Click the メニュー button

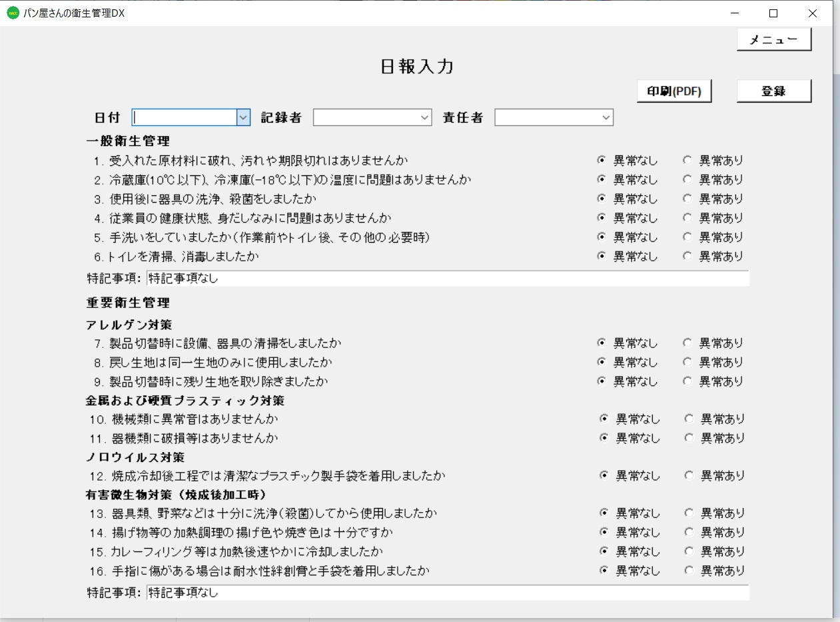(x=773, y=40)
